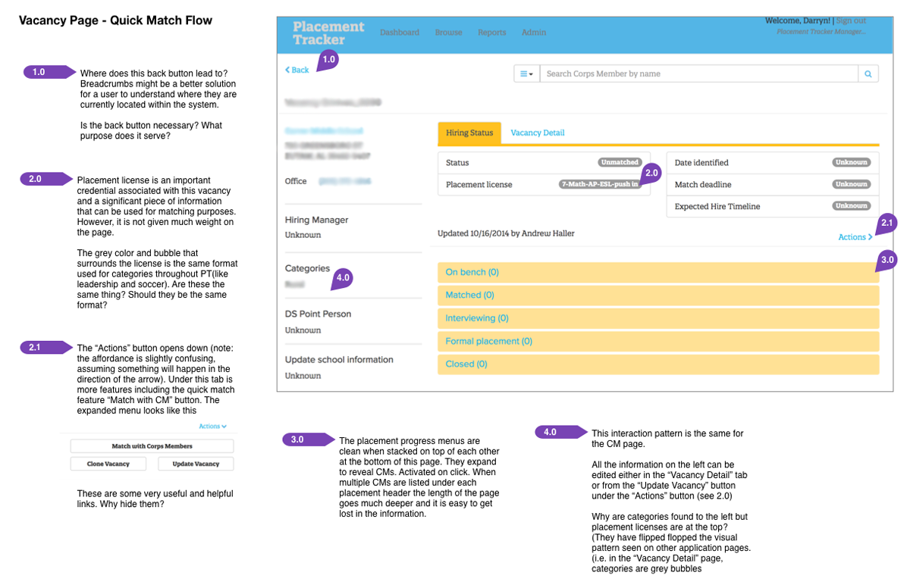
Task: Expand the Matched (0) section
Action: pyautogui.click(x=658, y=295)
